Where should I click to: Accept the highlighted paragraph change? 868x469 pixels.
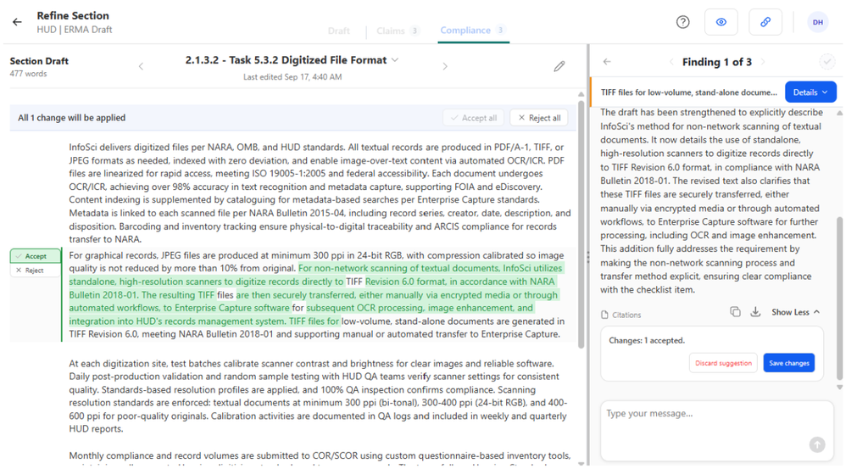pos(35,256)
